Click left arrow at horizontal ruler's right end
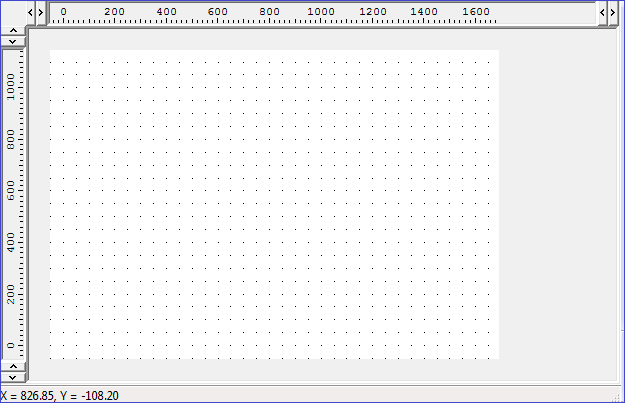This screenshot has width=625, height=404. point(602,13)
